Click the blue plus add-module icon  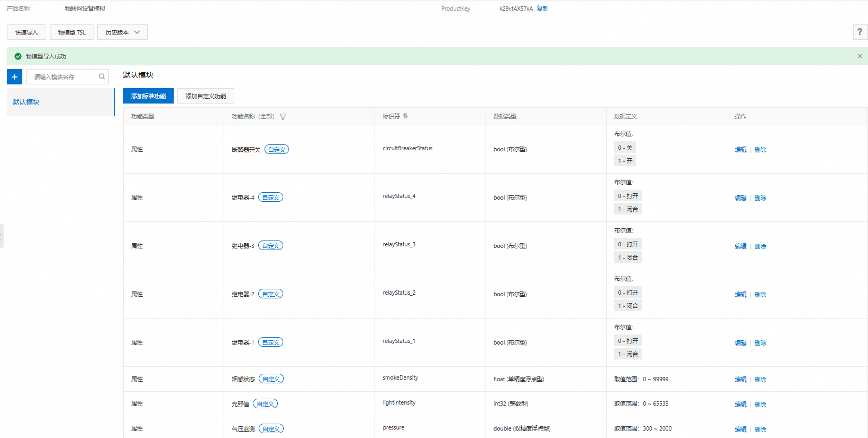pyautogui.click(x=14, y=77)
